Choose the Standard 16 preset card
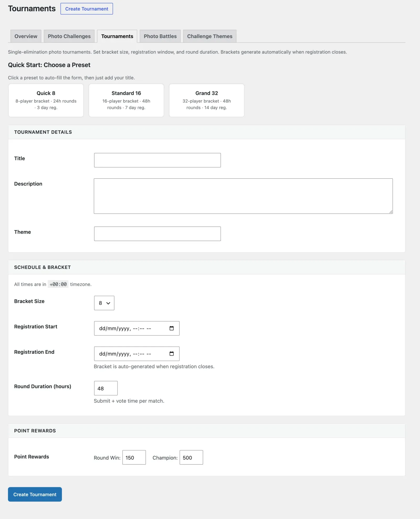This screenshot has width=420, height=519. 126,100
